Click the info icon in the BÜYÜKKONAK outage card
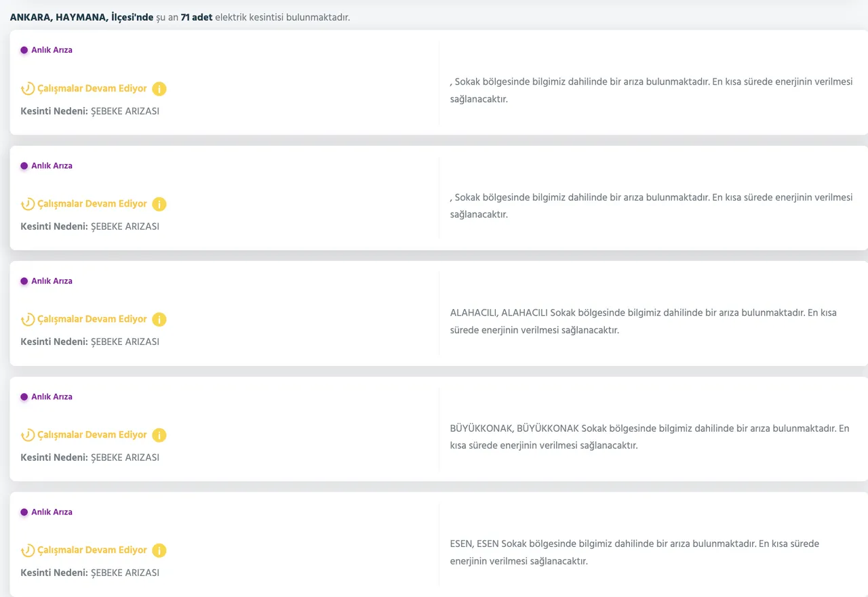Image resolution: width=868 pixels, height=597 pixels. coord(159,435)
